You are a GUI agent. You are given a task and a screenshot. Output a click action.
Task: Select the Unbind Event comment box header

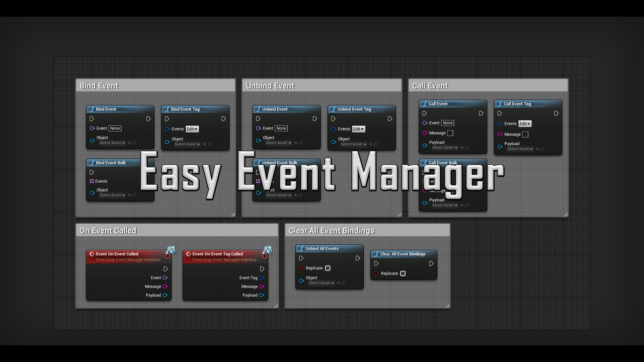pyautogui.click(x=322, y=85)
